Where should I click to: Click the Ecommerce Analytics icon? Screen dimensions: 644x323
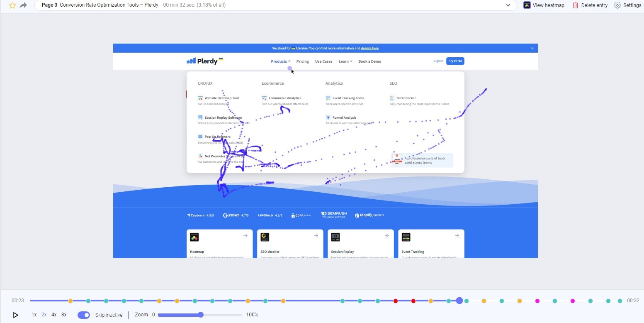click(x=264, y=98)
